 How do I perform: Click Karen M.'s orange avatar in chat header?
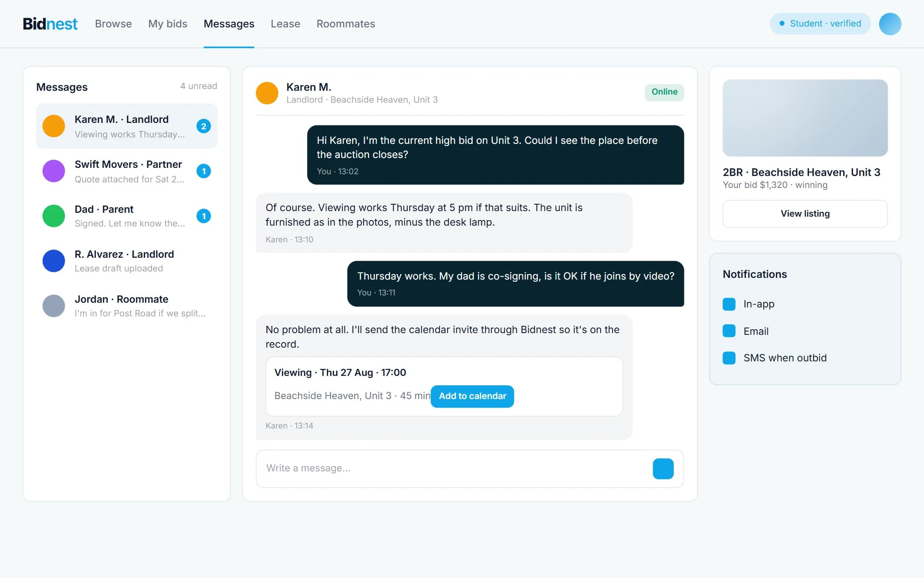[x=267, y=93]
